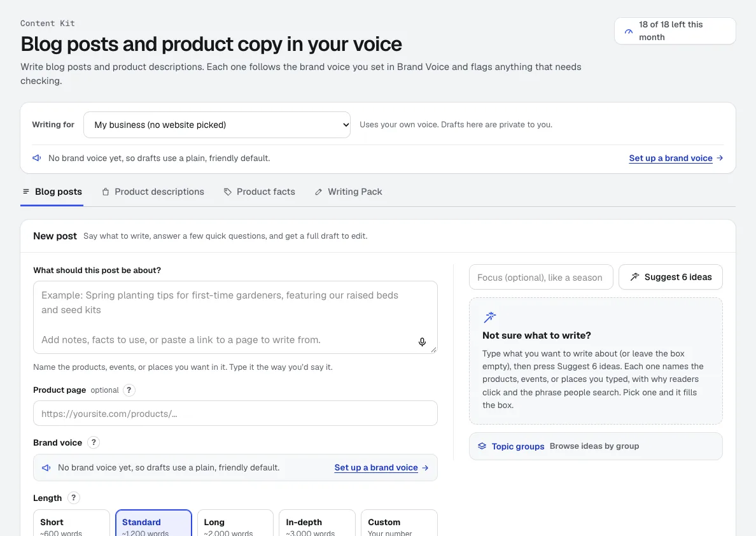Click Set up a brand voice link in form
The image size is (756, 536).
click(376, 467)
